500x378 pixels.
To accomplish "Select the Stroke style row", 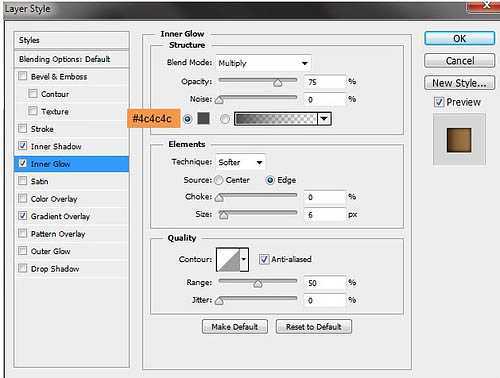I will coord(72,129).
